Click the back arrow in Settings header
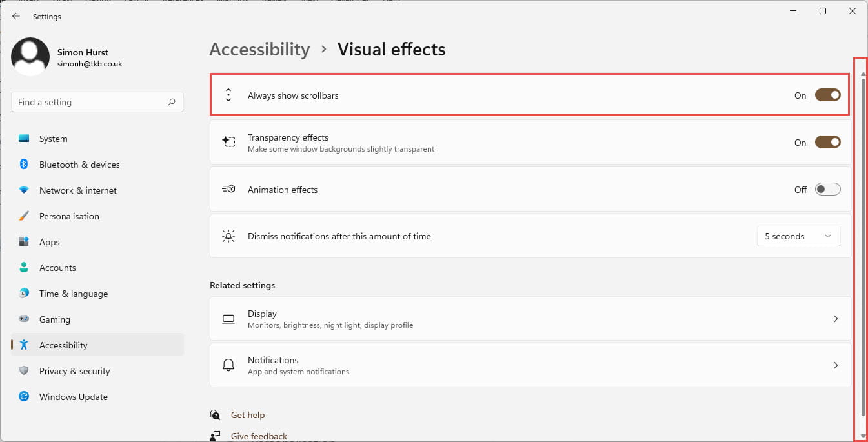This screenshot has height=442, width=868. point(16,17)
